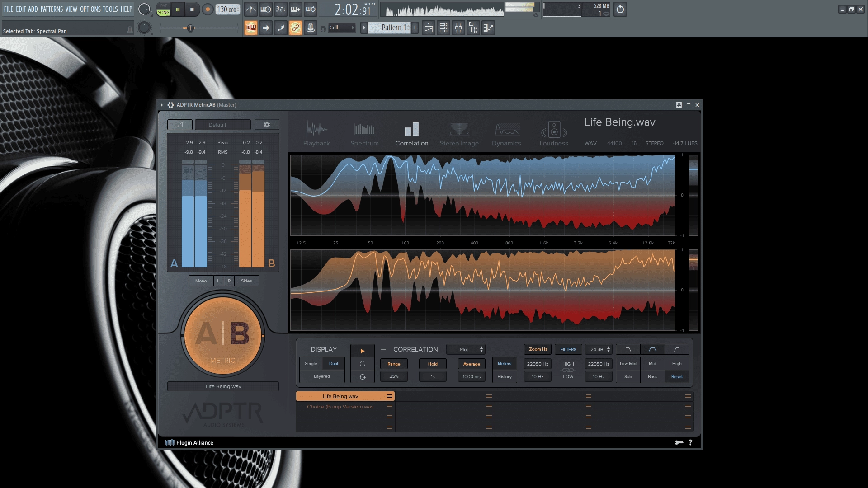Image resolution: width=868 pixels, height=488 pixels.
Task: Select the Meters option
Action: 505,364
